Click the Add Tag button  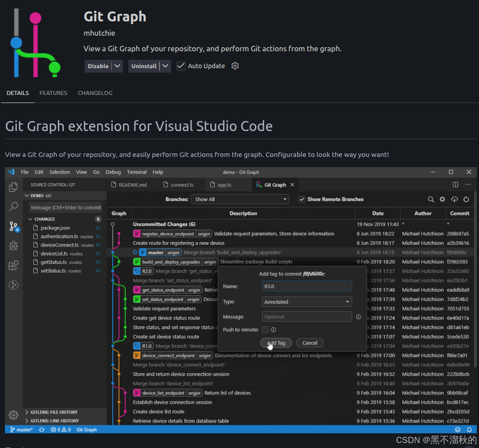[x=276, y=343]
